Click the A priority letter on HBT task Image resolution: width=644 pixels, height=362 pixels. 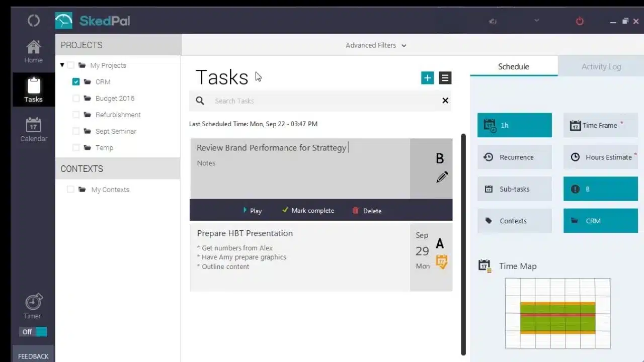(x=440, y=244)
